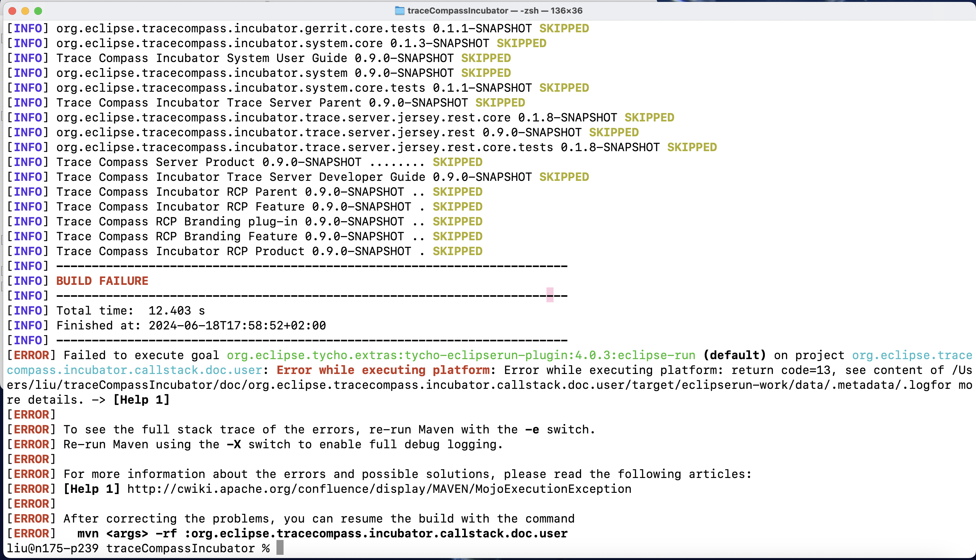976x560 pixels.
Task: Click 'Trace Server Parent 0.9.0-SNAPSHOT' line
Action: pyautogui.click(x=266, y=103)
